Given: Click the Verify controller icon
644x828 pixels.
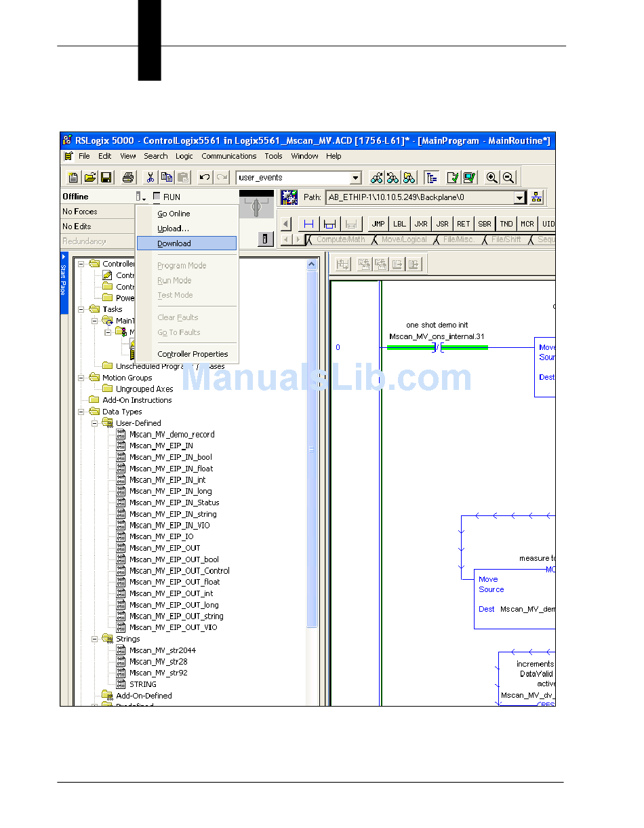Looking at the screenshot, I should (470, 178).
